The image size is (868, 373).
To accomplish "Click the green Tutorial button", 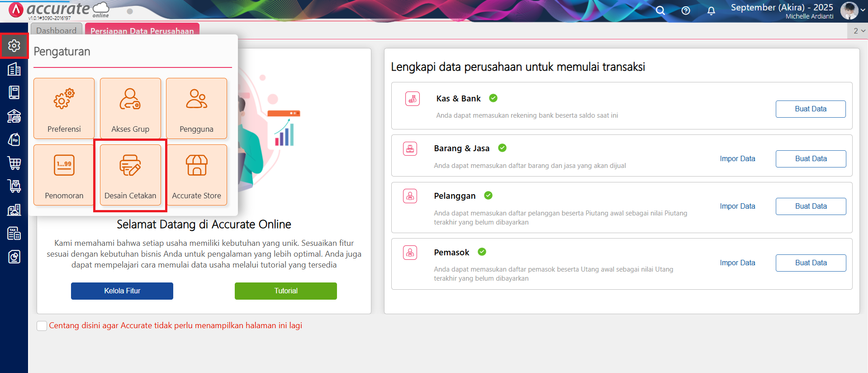I will click(x=286, y=291).
